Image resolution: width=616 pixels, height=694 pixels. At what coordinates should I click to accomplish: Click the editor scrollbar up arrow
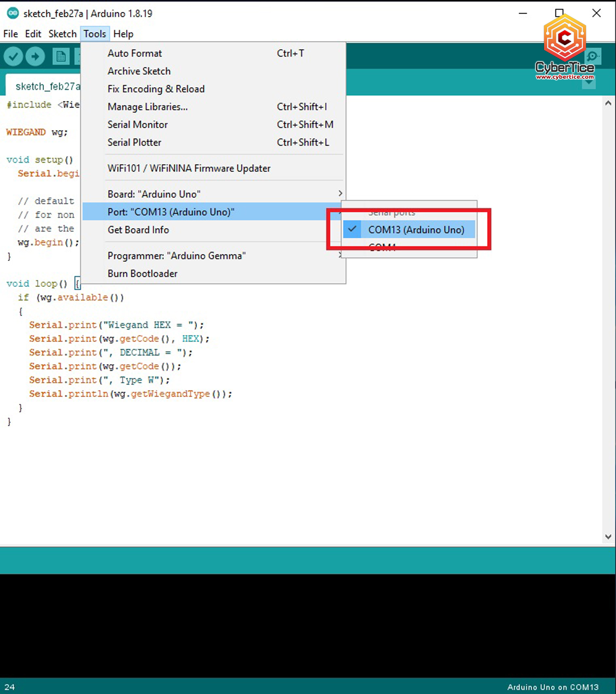coord(608,103)
